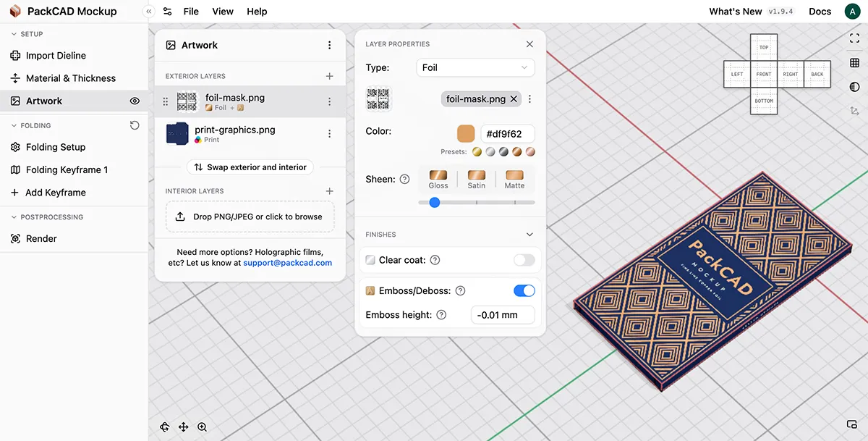The height and width of the screenshot is (441, 868).
Task: Open the view settings sliders icon
Action: (x=168, y=12)
